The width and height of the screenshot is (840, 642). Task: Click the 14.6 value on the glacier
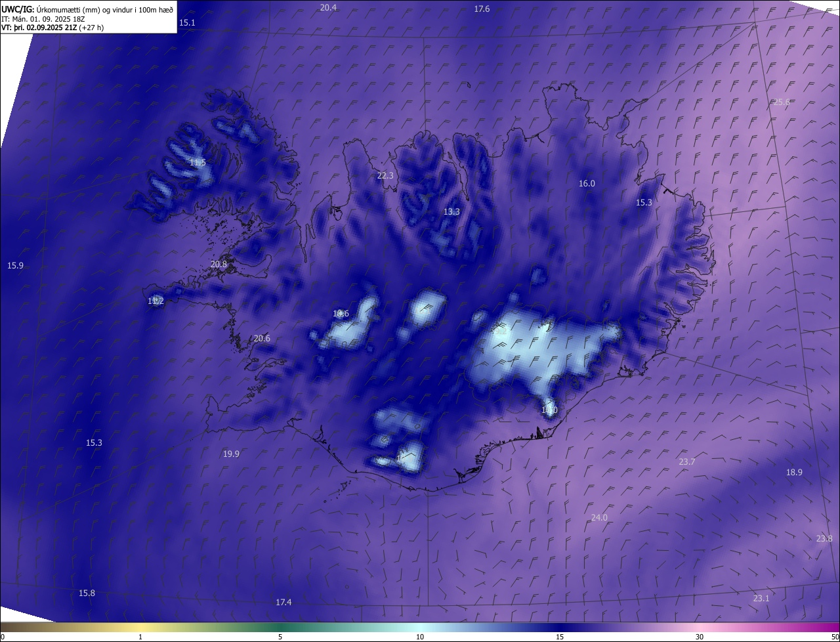point(341,314)
